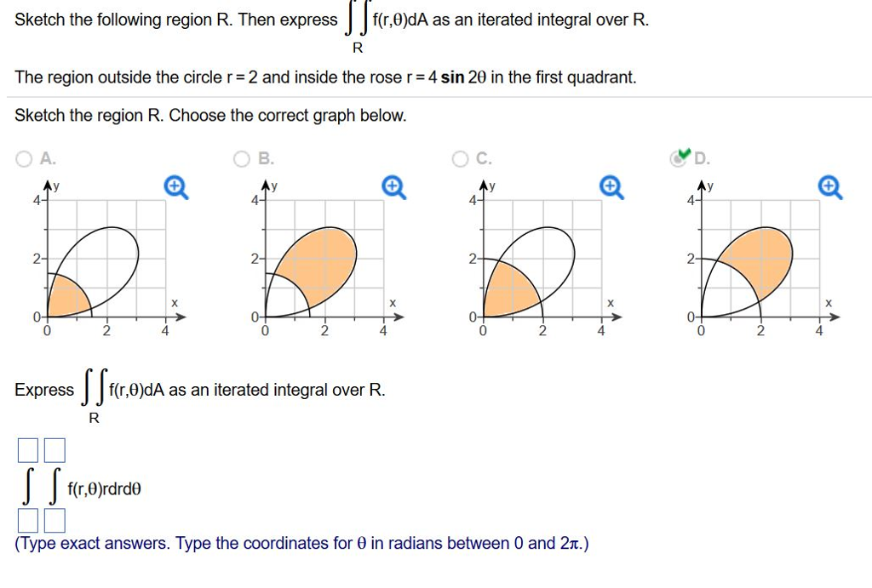
Task: Open the zoom magnifier on graph C
Action: coord(611,186)
